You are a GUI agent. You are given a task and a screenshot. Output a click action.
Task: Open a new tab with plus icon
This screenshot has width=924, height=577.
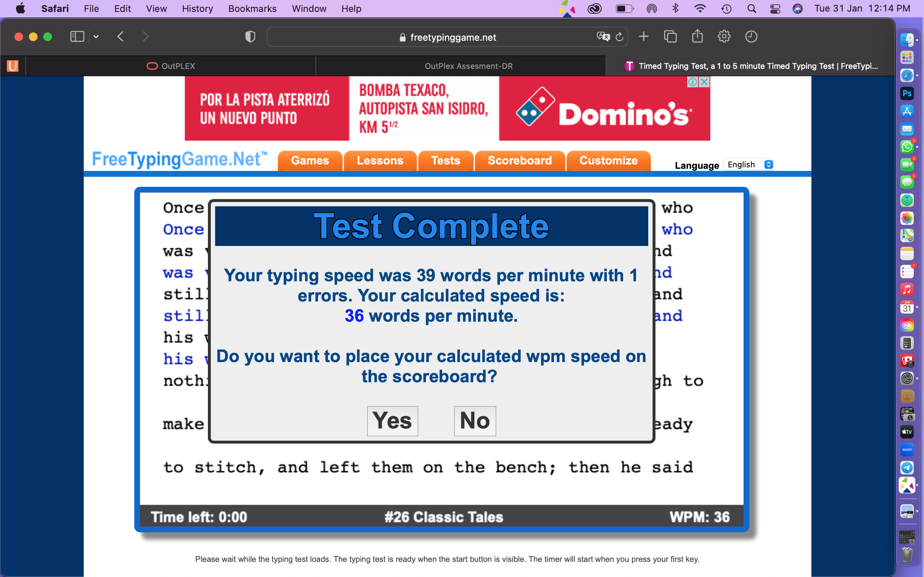[x=644, y=37]
